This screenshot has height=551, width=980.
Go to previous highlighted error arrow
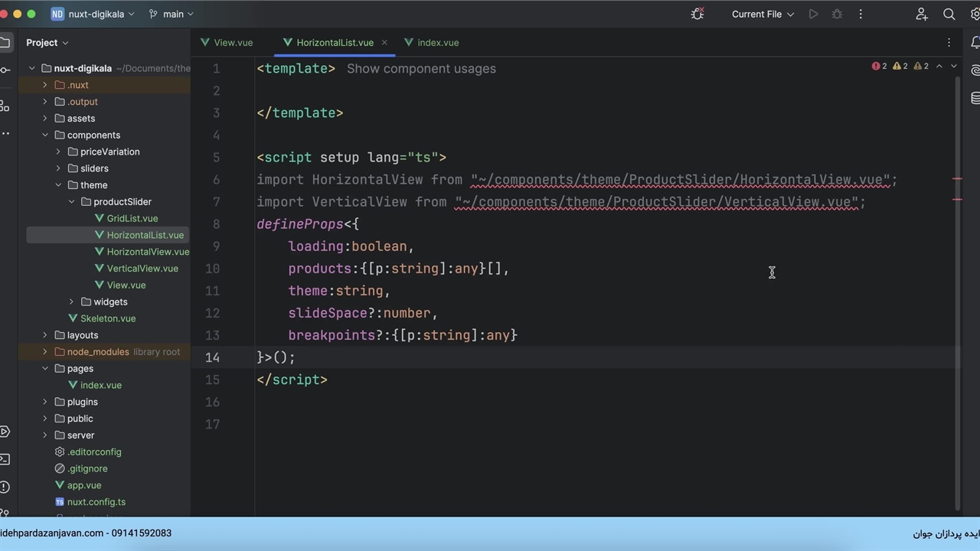click(939, 67)
